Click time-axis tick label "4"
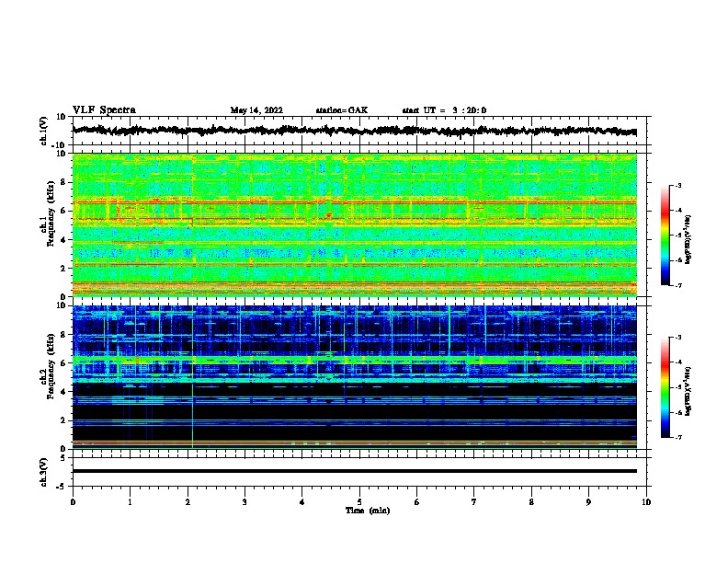 [302, 502]
